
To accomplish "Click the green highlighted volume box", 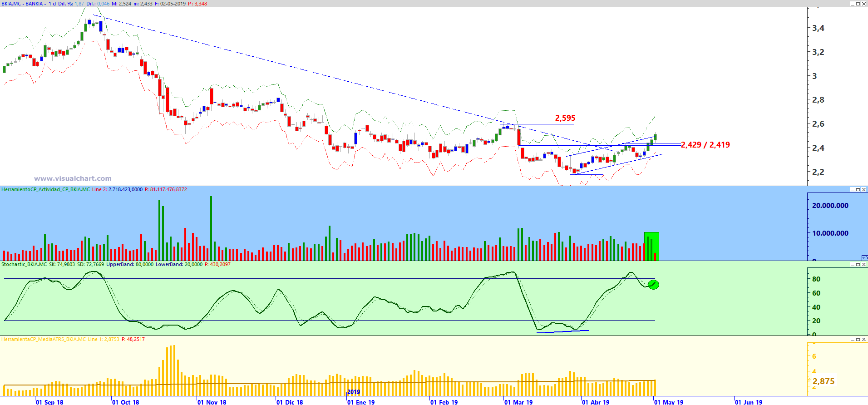I will tap(651, 246).
